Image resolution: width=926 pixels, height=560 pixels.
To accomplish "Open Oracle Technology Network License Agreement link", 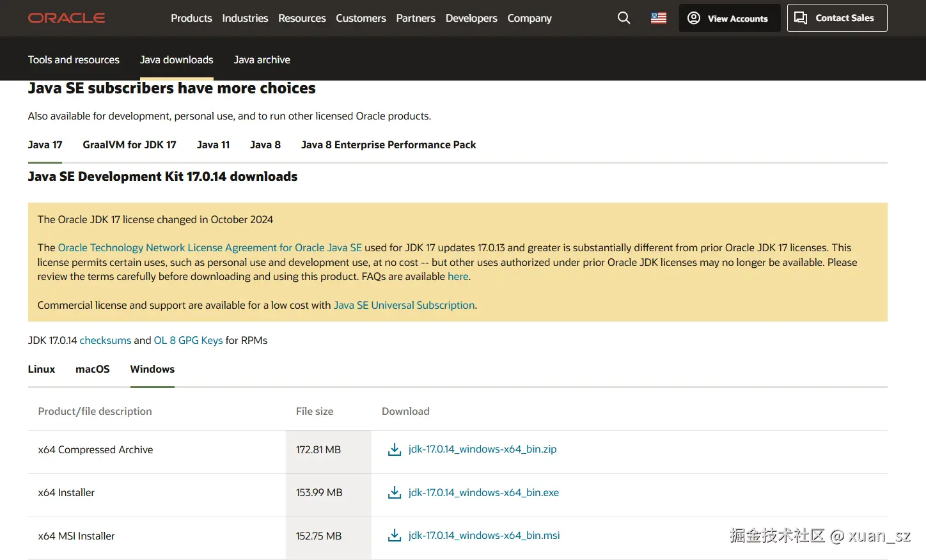I will coord(210,247).
